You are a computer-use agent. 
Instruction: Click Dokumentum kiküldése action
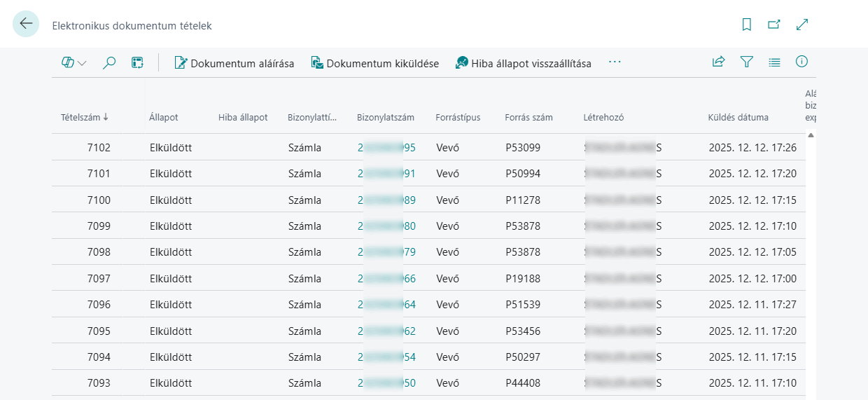375,63
